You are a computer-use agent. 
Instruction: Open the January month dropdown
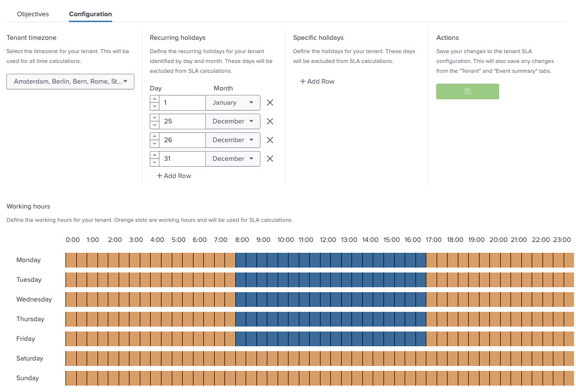point(232,102)
